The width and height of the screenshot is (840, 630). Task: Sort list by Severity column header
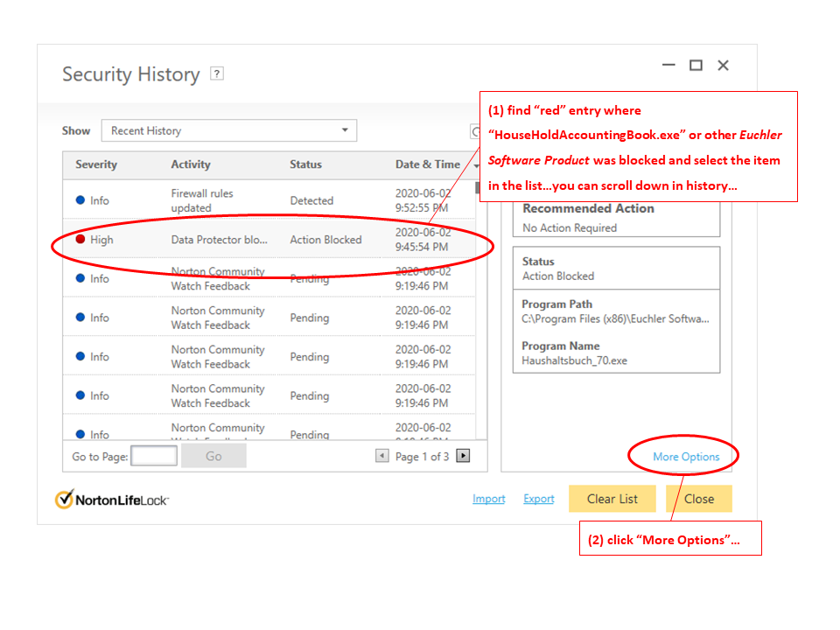coord(96,164)
